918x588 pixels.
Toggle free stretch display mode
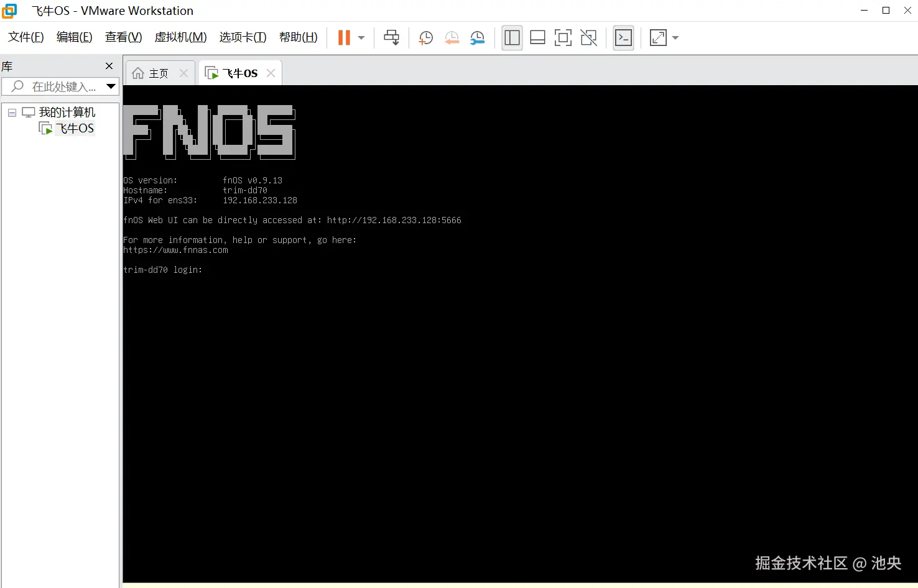[658, 37]
